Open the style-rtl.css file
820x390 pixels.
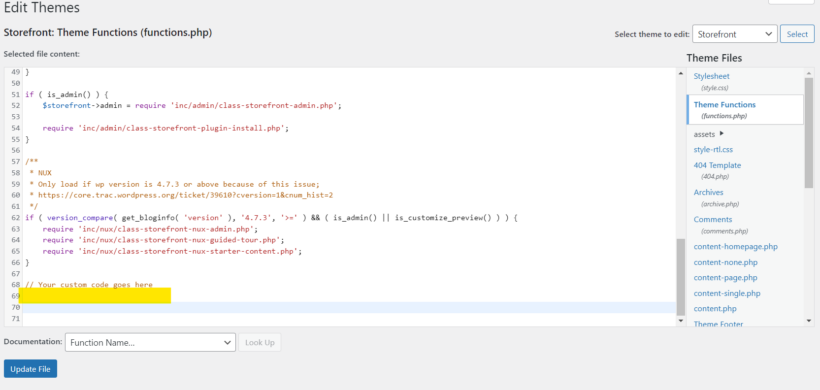pos(713,150)
